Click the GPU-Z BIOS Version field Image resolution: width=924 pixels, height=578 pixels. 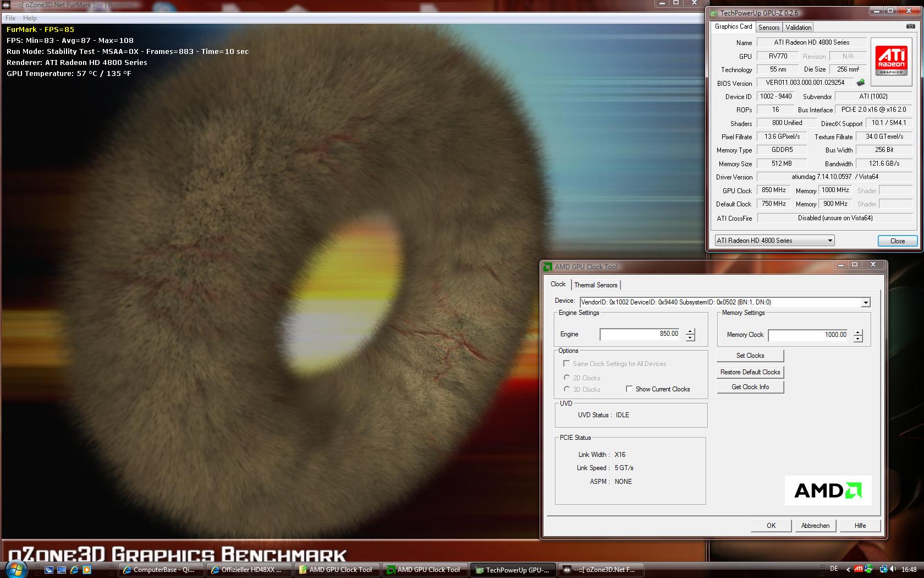point(805,83)
